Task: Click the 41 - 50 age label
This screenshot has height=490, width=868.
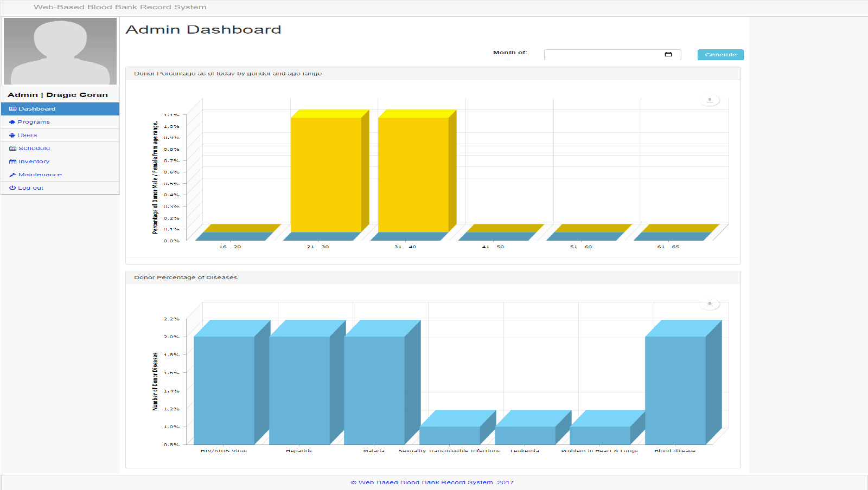Action: click(x=493, y=247)
